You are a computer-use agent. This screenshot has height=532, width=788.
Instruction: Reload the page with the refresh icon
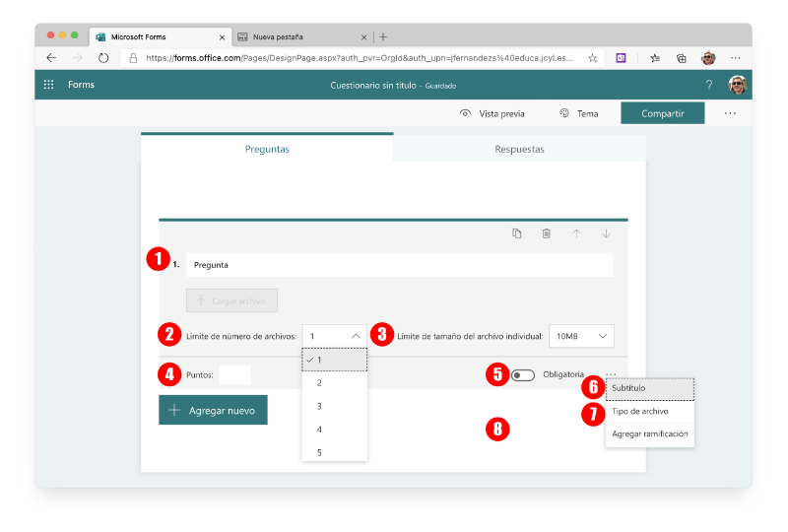(103, 58)
